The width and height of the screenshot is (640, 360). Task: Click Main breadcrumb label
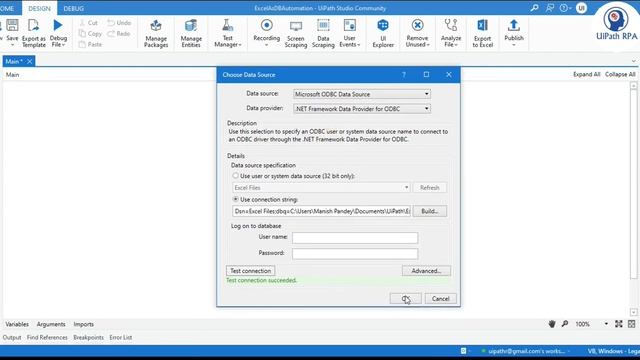click(x=12, y=75)
